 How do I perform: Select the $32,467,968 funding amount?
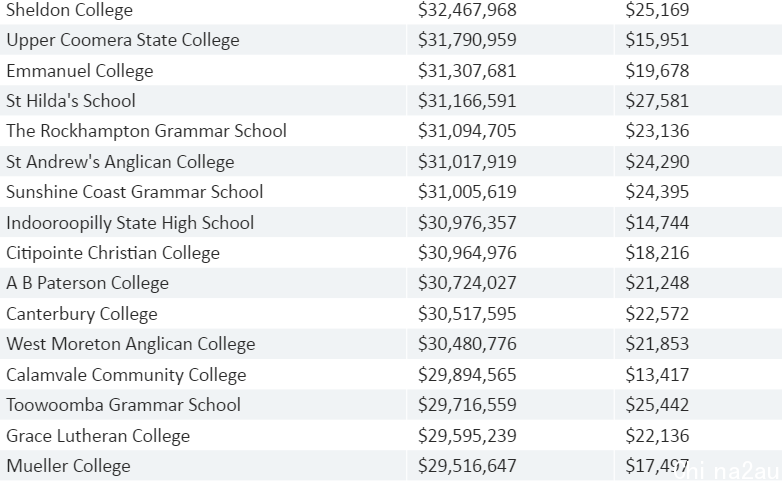pos(467,10)
